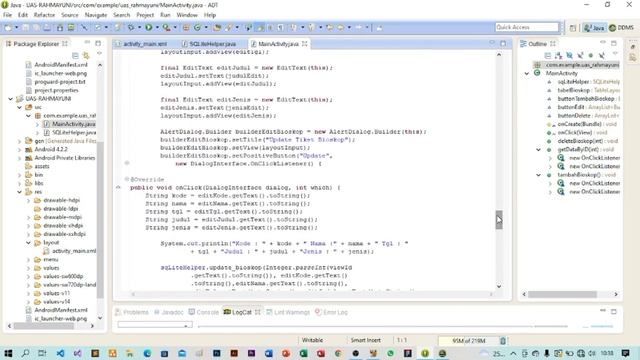Image resolution: width=640 pixels, height=360 pixels.
Task: Click the Save toolbar icon
Action: 26,27
